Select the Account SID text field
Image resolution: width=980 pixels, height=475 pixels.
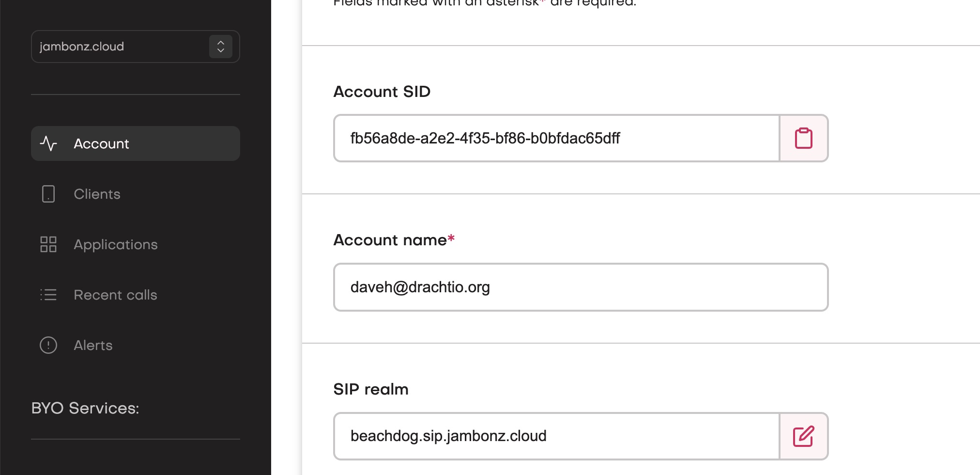[557, 138]
